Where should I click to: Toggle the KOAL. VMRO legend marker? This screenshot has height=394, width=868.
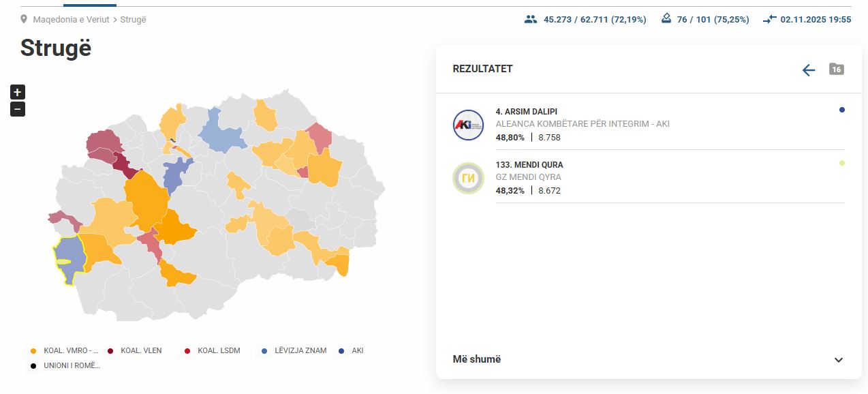click(31, 350)
